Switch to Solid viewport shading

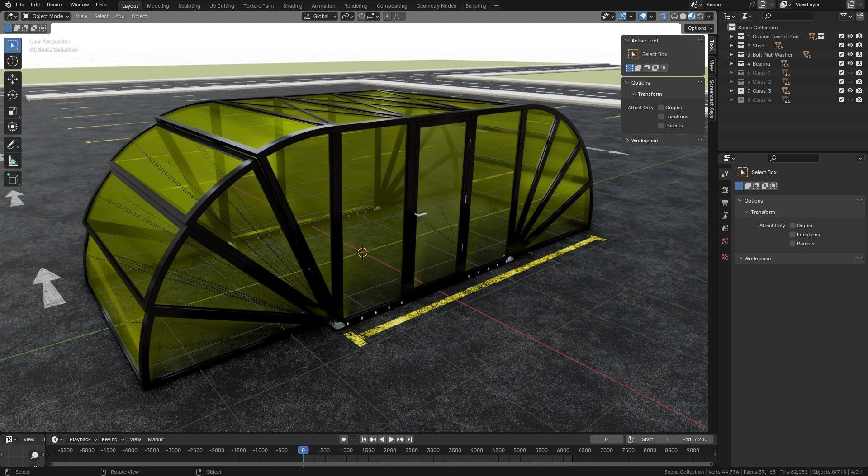click(x=683, y=16)
